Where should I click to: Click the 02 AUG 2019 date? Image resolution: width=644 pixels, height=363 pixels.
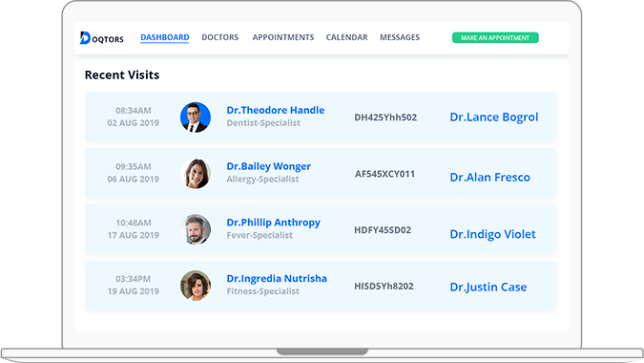pos(133,123)
